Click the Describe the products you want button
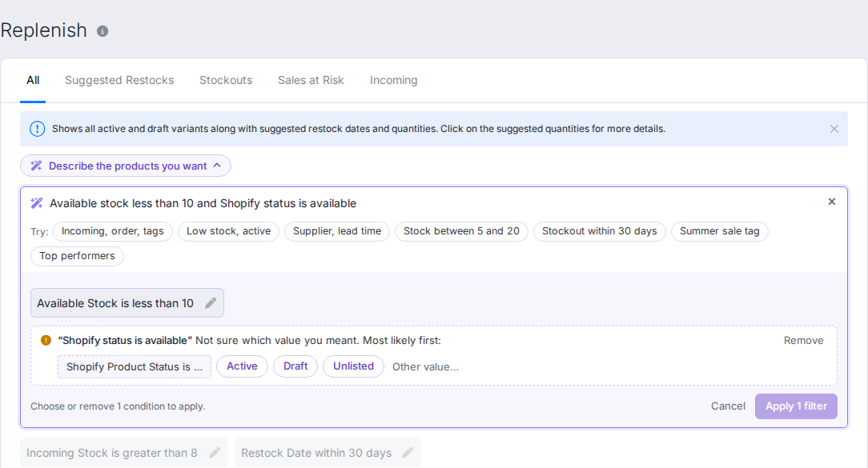 pos(126,166)
